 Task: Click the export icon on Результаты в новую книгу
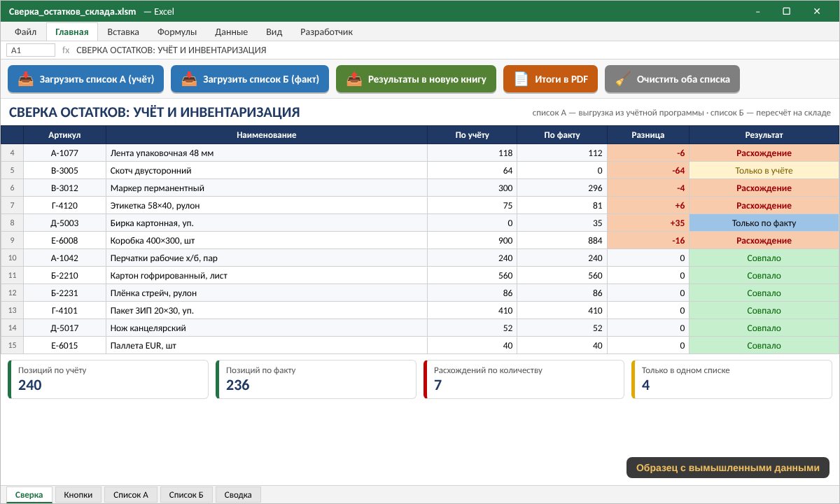tap(354, 79)
